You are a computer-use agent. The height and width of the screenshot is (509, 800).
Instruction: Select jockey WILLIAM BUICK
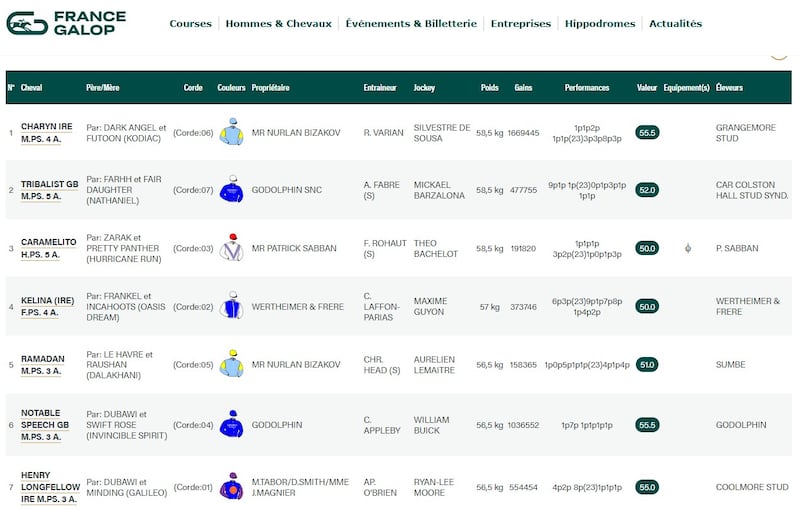432,425
